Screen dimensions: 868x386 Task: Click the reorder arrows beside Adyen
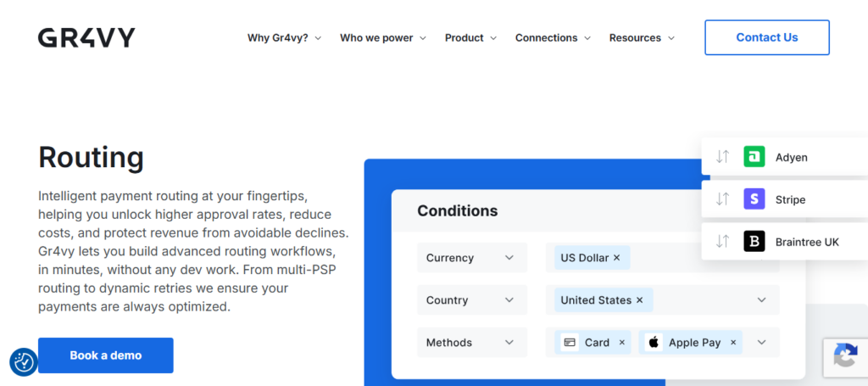tap(722, 157)
